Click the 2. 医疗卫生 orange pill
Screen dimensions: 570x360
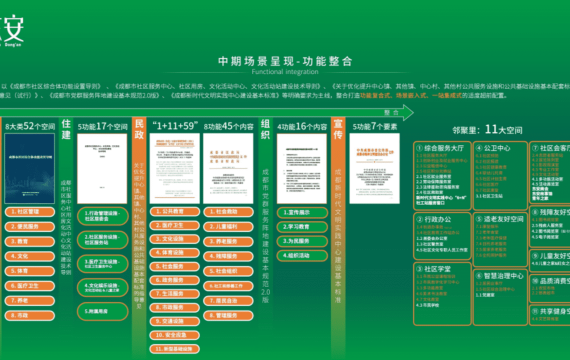click(x=175, y=225)
